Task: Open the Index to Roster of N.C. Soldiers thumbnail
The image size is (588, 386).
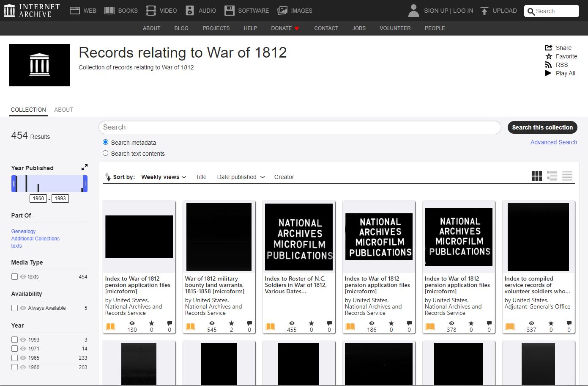Action: click(299, 237)
